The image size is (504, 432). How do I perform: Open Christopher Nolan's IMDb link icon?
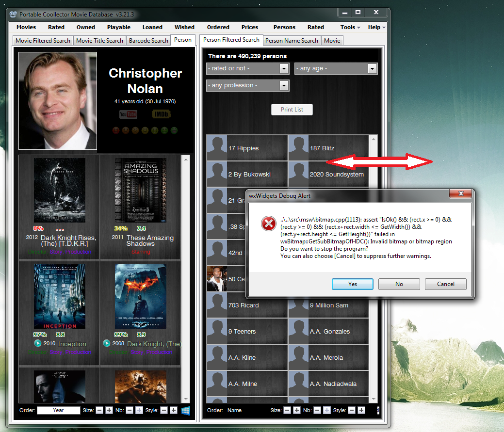click(161, 114)
